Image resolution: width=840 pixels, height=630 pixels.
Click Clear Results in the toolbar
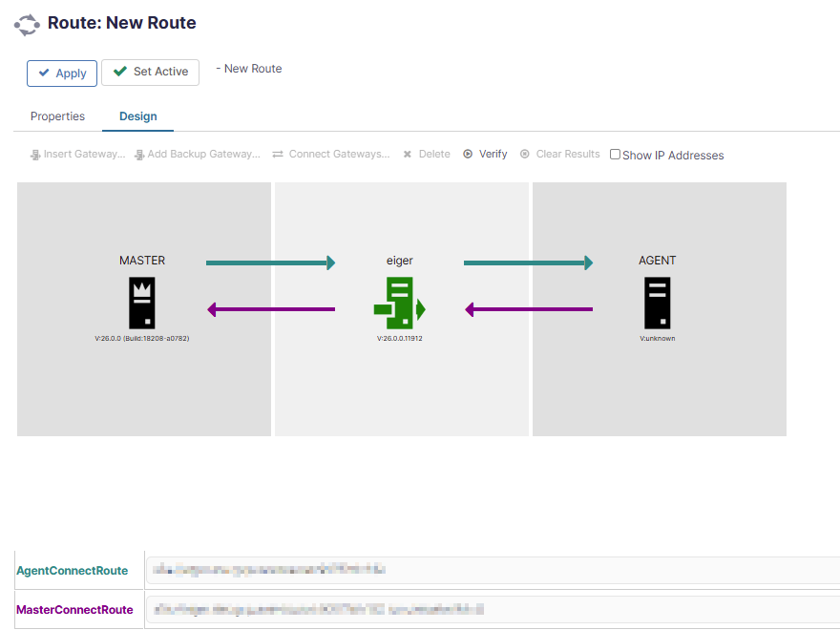(559, 155)
